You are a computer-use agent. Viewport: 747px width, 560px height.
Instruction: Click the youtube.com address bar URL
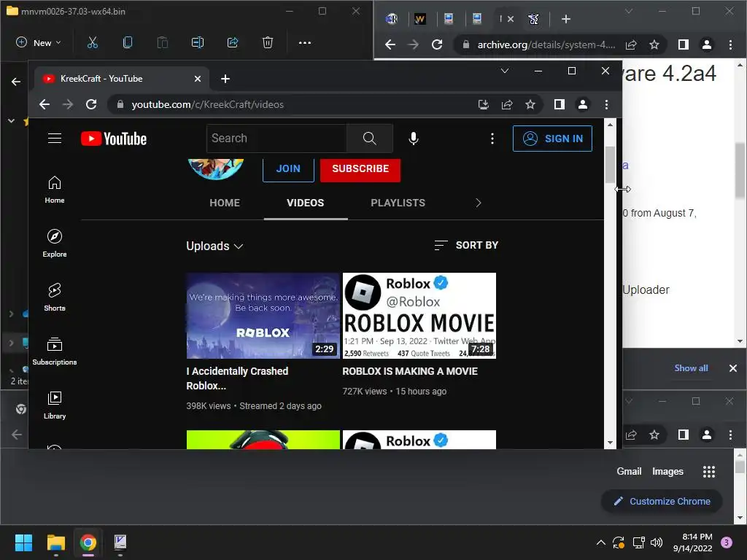pos(208,104)
